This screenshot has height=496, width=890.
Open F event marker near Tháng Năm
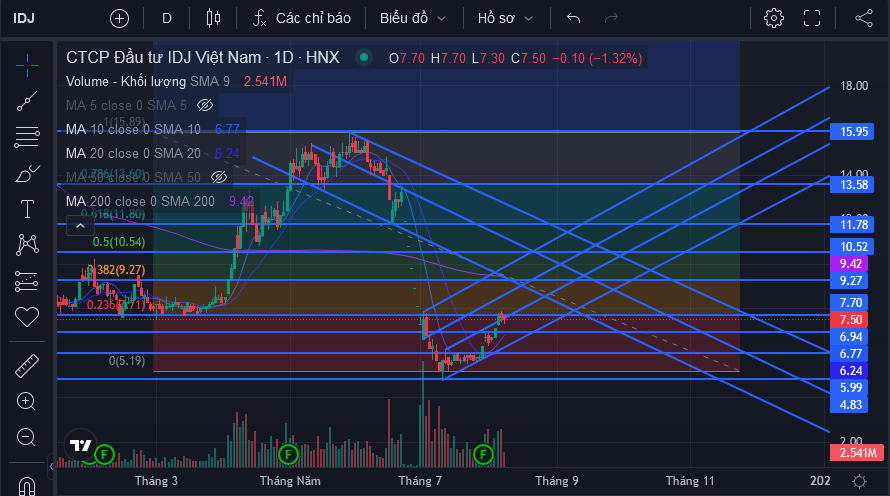click(x=288, y=454)
